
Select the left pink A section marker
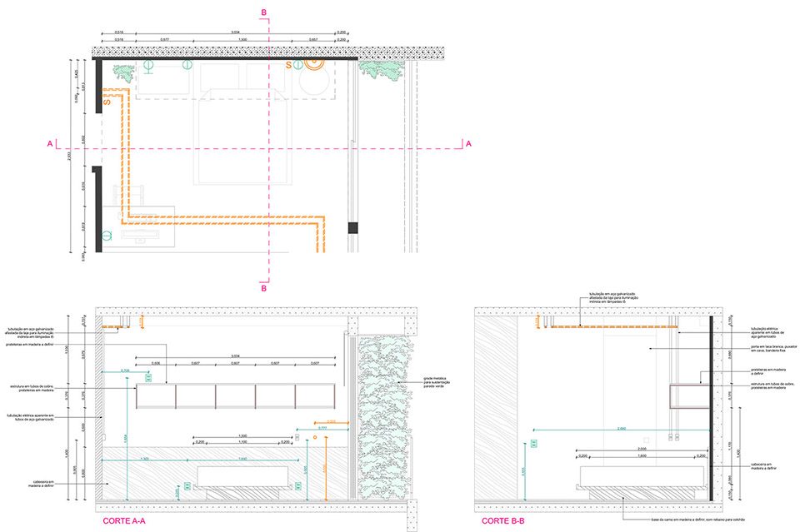50,144
